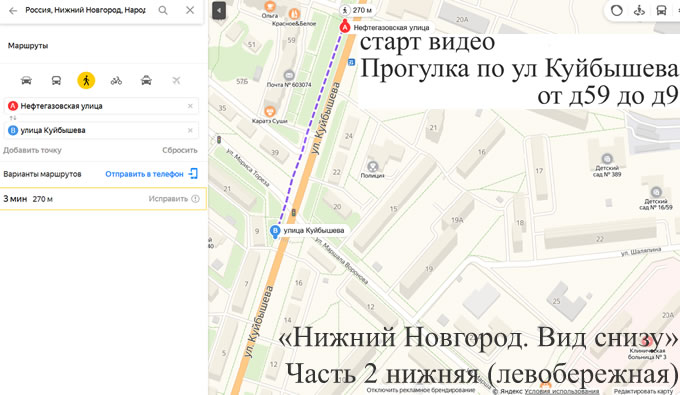
Task: Click Редактировать карту link
Action: (x=643, y=391)
